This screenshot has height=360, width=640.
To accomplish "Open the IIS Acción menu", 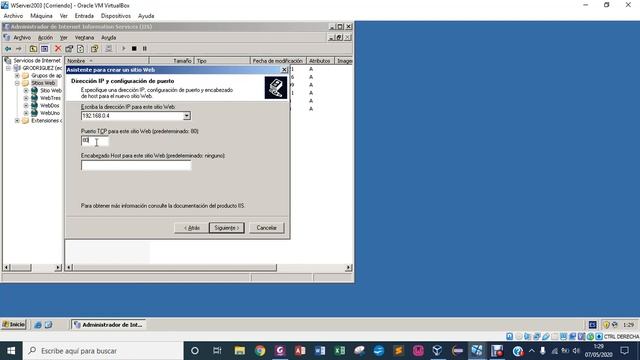I will 45,38.
